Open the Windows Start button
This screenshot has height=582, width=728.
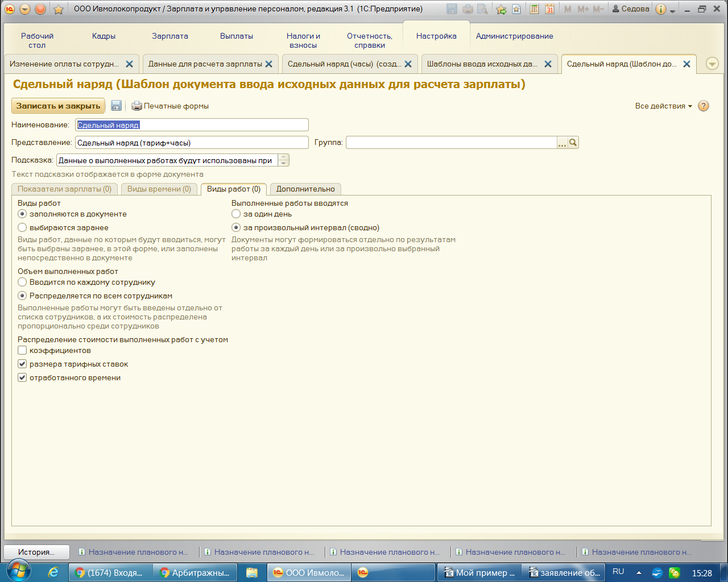pyautogui.click(x=18, y=572)
